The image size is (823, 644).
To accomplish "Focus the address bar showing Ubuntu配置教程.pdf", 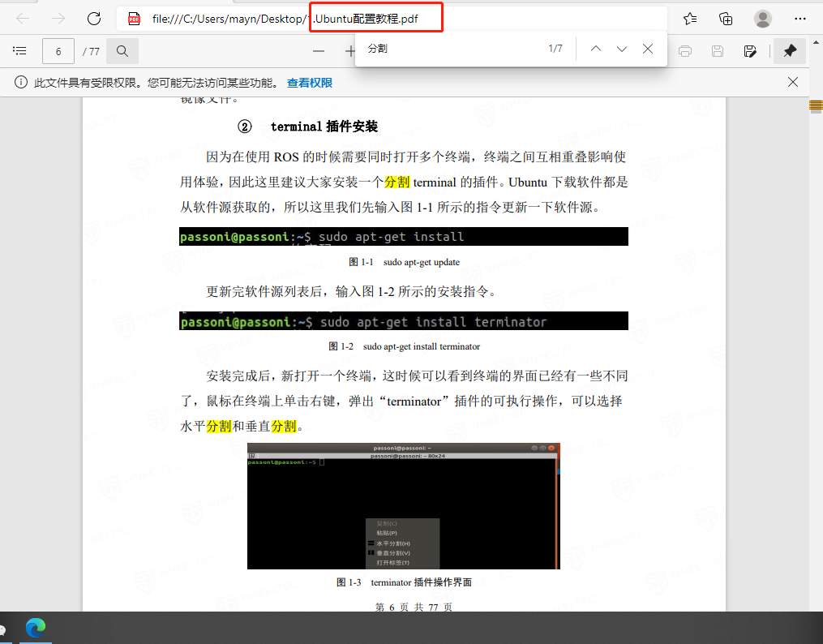I will 392,19.
